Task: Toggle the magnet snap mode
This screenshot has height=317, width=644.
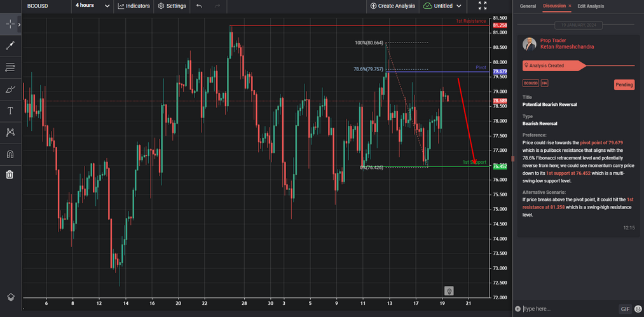Action: [x=10, y=154]
